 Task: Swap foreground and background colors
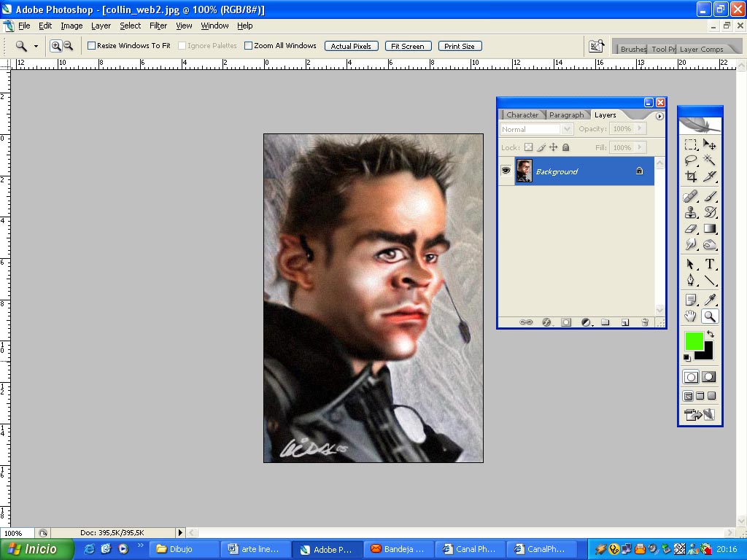(x=711, y=334)
